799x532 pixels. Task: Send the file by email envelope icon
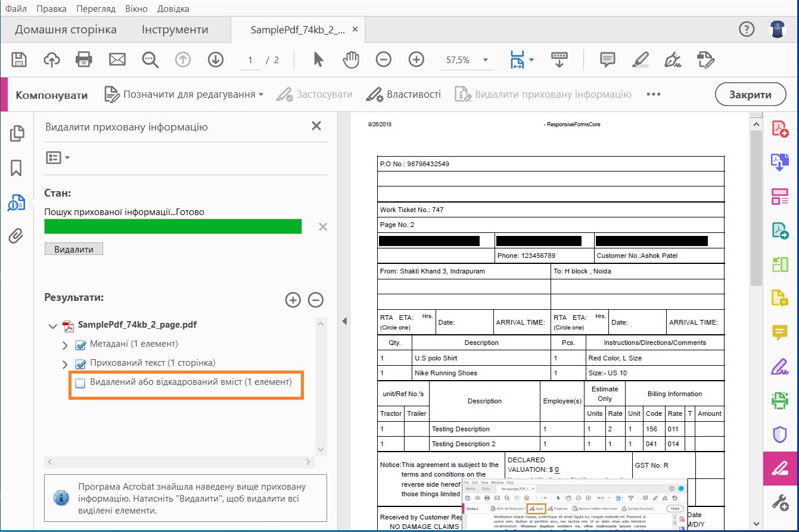click(117, 60)
